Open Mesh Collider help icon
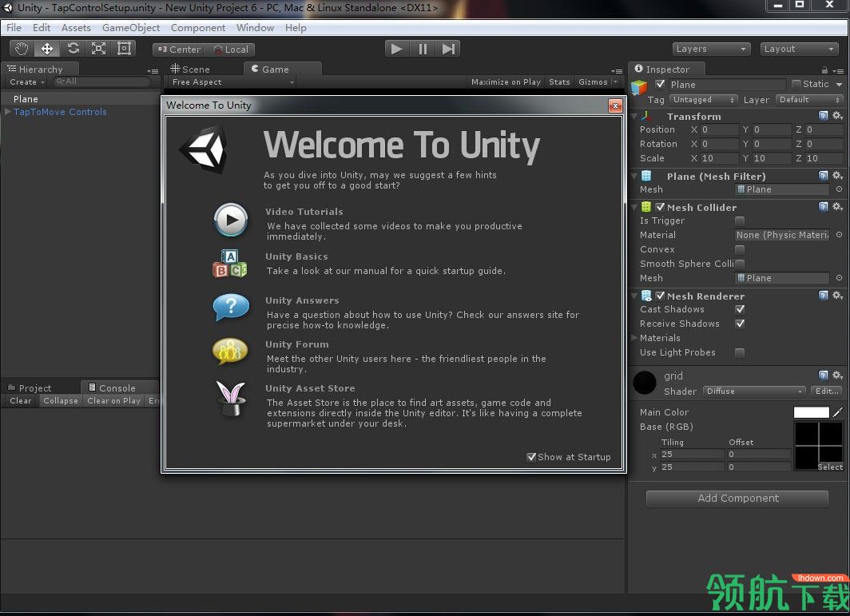Image resolution: width=850 pixels, height=616 pixels. tap(824, 207)
